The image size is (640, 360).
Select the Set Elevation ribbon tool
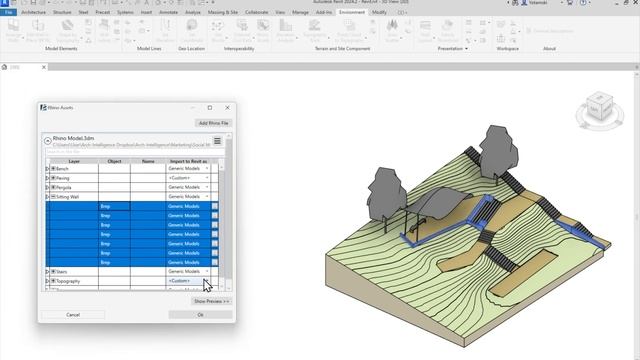(x=165, y=31)
